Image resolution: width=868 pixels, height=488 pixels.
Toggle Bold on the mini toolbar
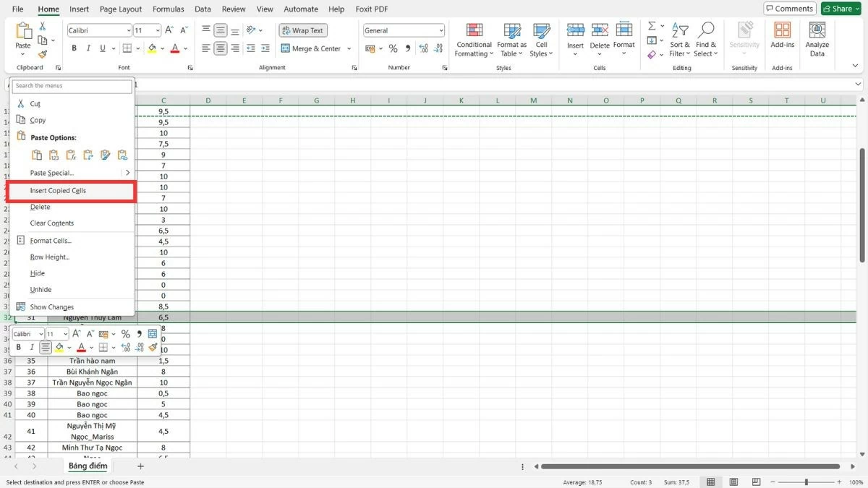pos(19,346)
